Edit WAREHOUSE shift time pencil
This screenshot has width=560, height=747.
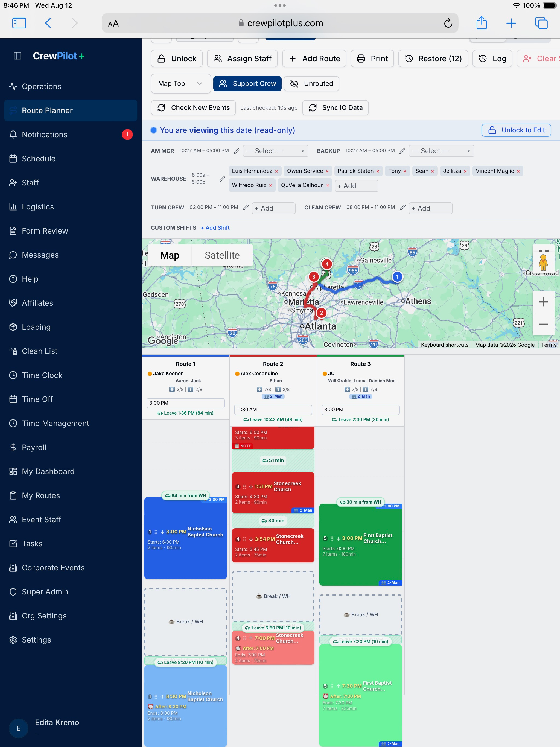222,179
